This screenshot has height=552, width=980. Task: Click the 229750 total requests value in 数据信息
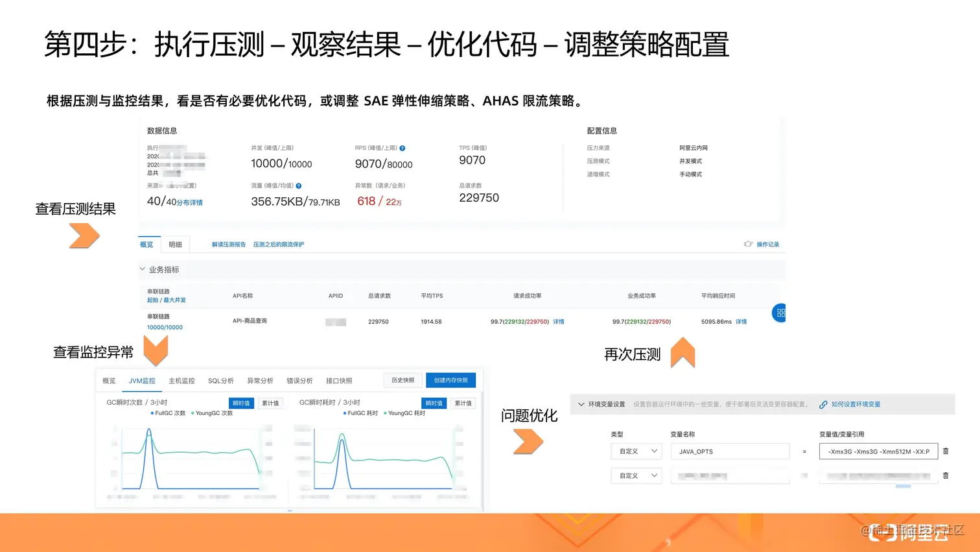click(x=479, y=198)
